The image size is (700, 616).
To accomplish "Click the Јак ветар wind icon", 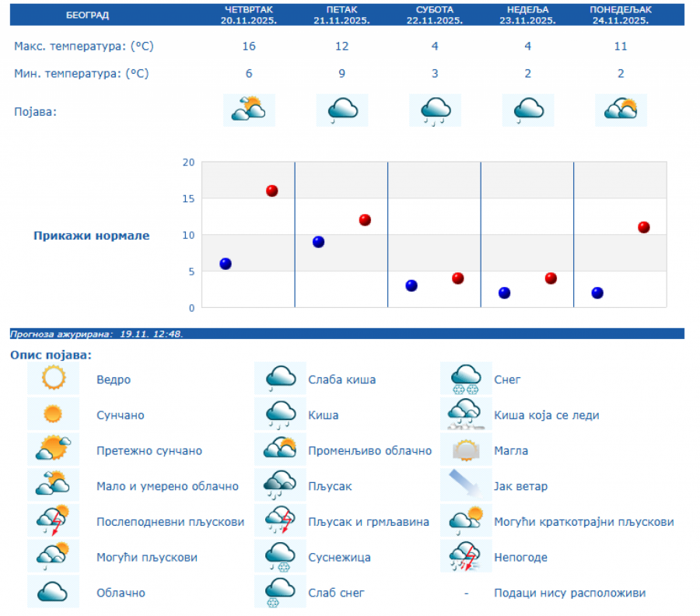I will pos(466,486).
